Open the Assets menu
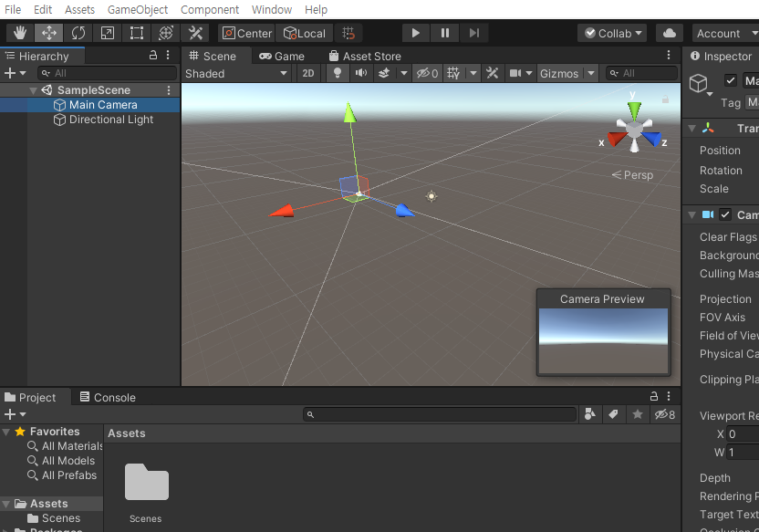The height and width of the screenshot is (532, 759). pos(80,10)
